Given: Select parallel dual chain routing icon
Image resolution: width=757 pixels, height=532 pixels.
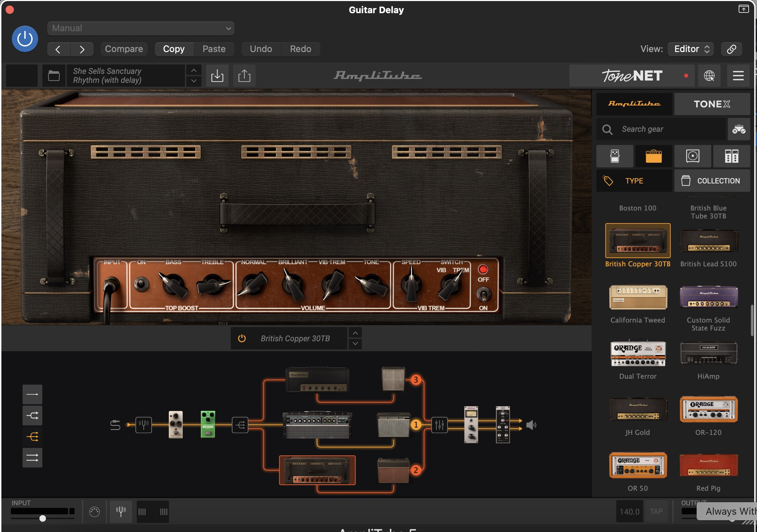Looking at the screenshot, I should pyautogui.click(x=32, y=458).
